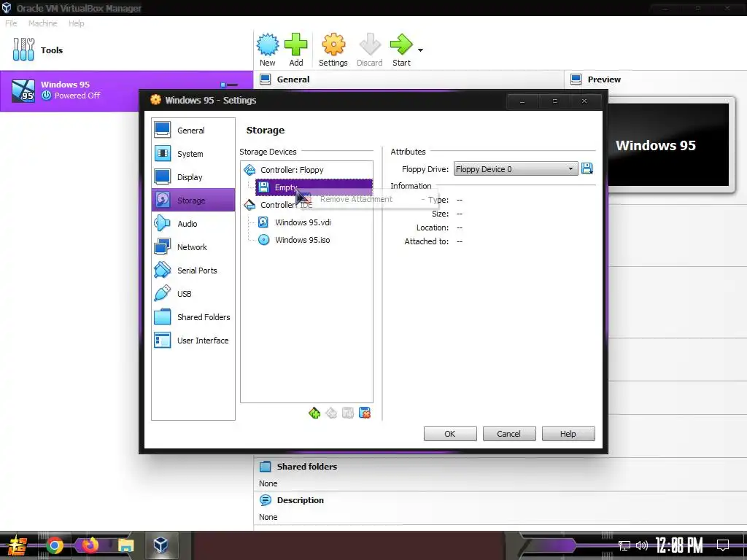Click VirtualBox taskbar icon

pyautogui.click(x=161, y=545)
